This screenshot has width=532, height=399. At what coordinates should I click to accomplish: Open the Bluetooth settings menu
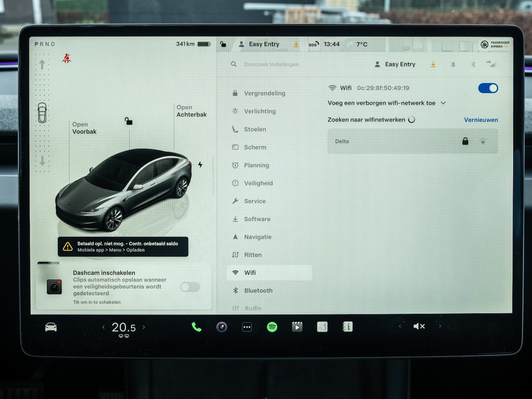click(x=258, y=291)
